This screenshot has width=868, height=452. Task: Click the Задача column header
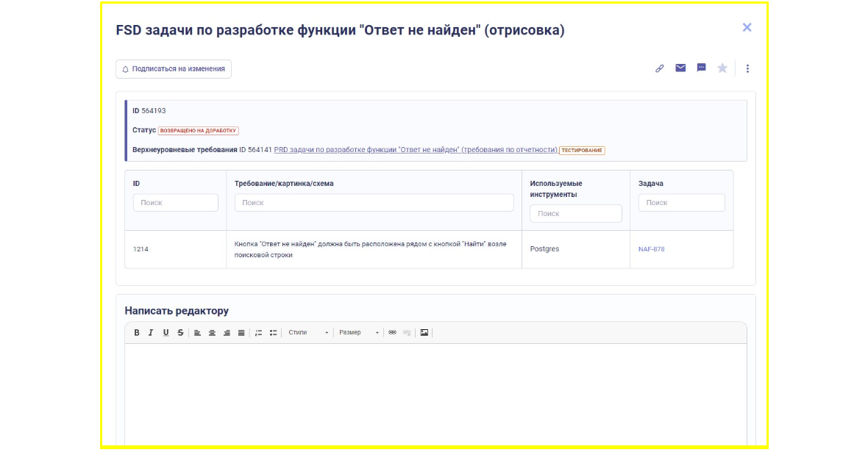click(x=651, y=184)
